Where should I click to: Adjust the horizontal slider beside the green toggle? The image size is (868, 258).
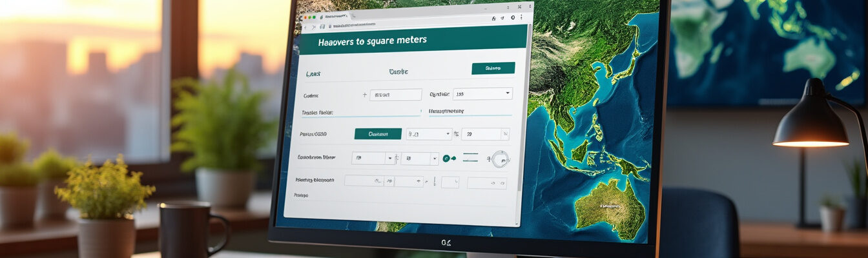pos(470,157)
